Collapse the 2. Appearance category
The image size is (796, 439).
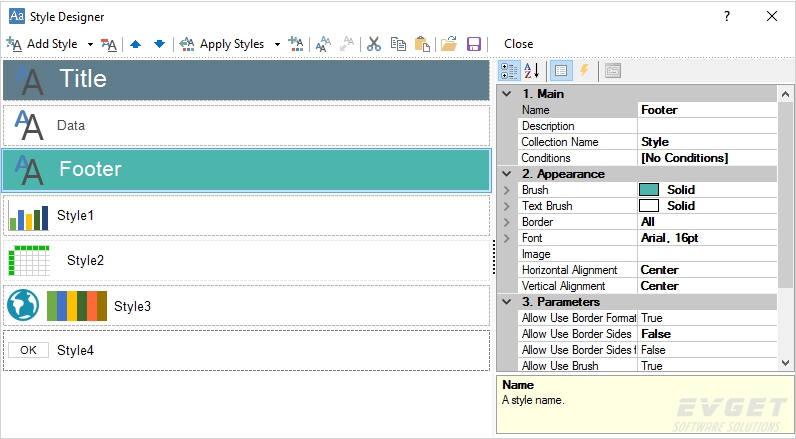coord(507,174)
